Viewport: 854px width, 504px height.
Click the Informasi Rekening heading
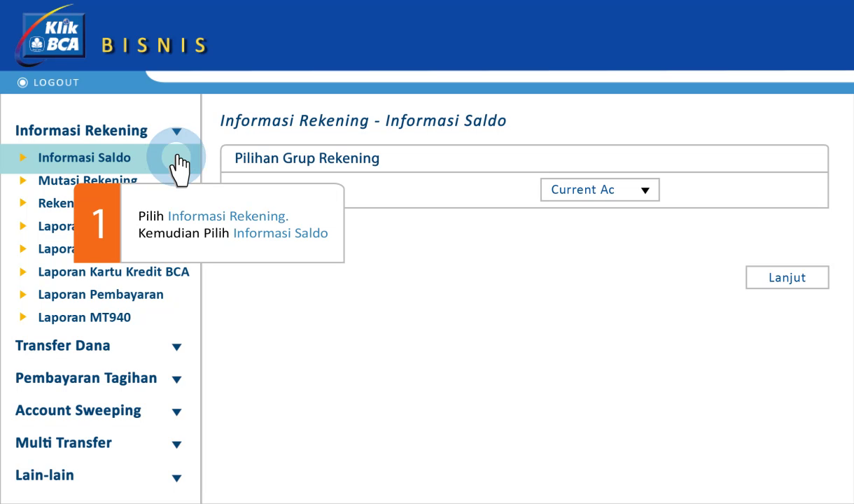[81, 131]
